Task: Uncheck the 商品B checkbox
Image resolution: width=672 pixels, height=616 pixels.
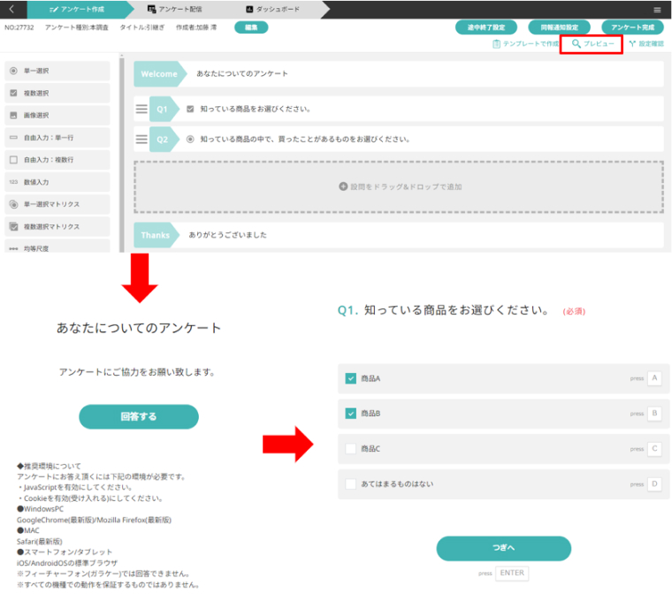Action: coord(350,414)
